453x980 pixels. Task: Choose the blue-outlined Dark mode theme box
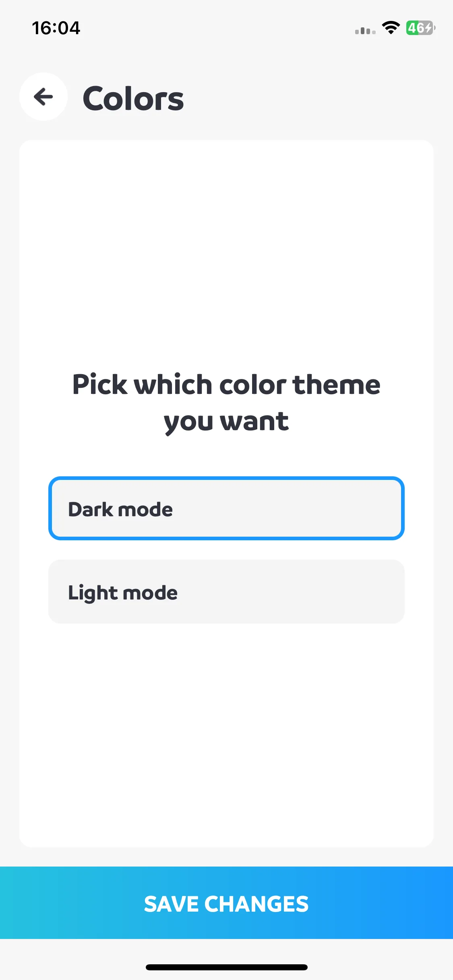[x=226, y=509]
